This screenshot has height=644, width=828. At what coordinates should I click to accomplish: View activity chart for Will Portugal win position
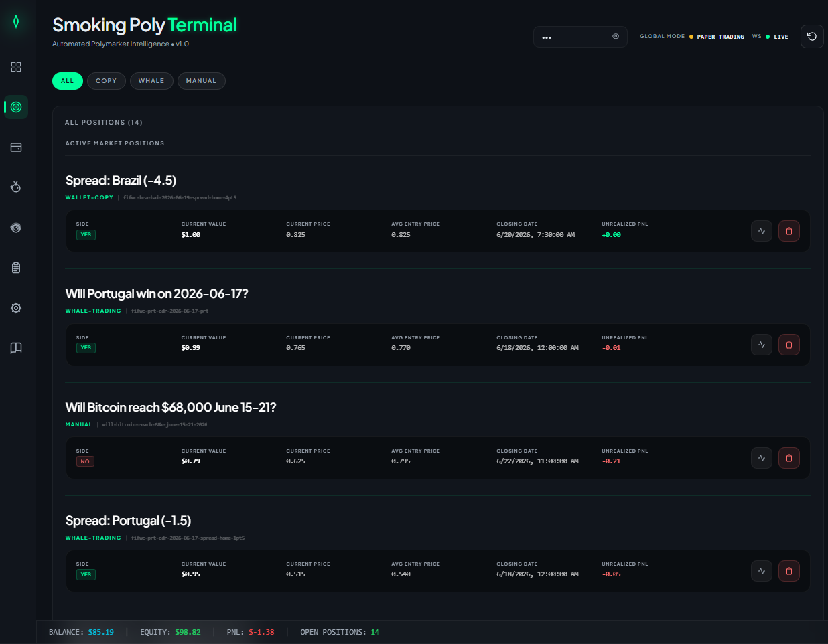pyautogui.click(x=762, y=345)
